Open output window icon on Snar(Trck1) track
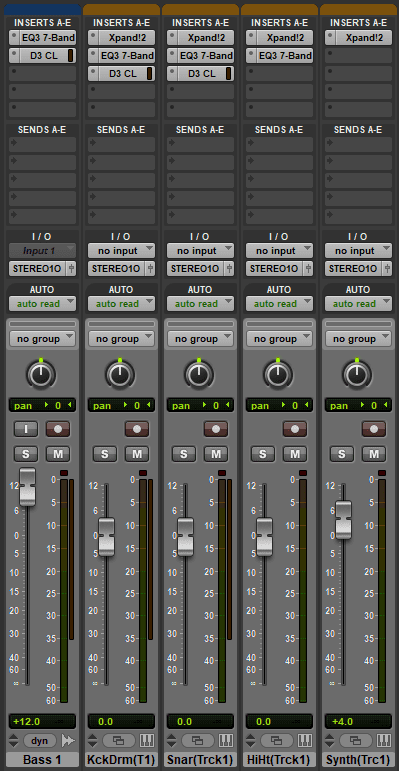Screen dimensions: 399x771 [198, 740]
